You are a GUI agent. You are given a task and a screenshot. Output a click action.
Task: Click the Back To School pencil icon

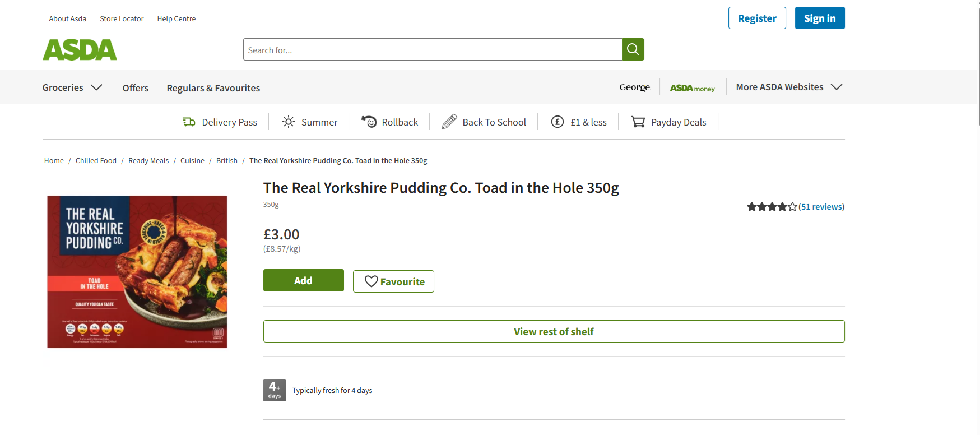coord(449,122)
